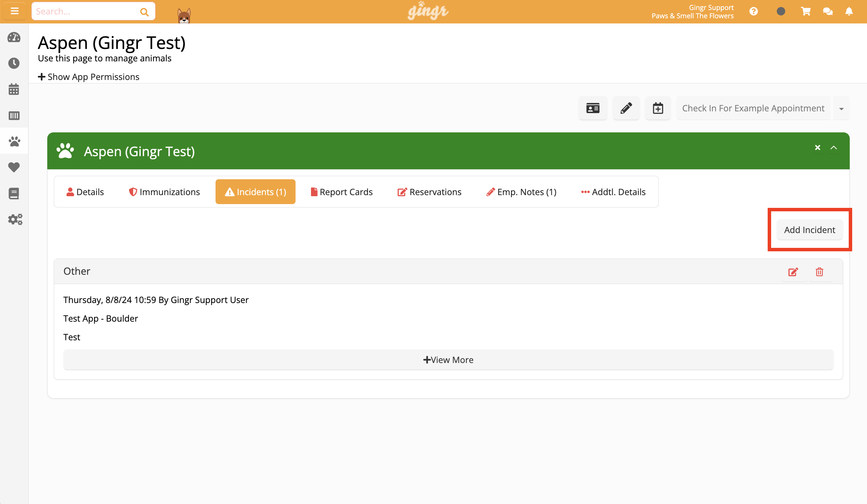Open the clock sidebar icon
The image size is (867, 504).
[x=14, y=63]
